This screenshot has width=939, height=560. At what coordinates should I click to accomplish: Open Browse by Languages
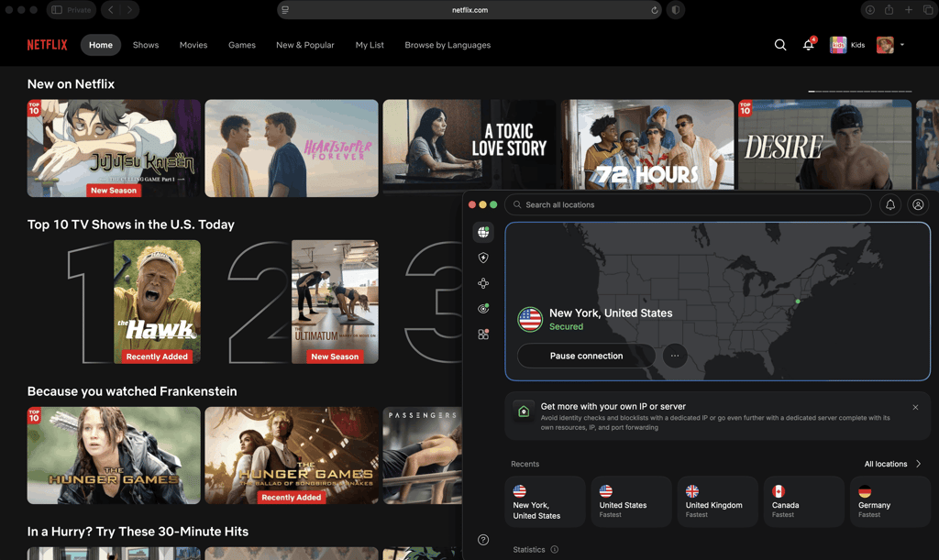click(447, 45)
